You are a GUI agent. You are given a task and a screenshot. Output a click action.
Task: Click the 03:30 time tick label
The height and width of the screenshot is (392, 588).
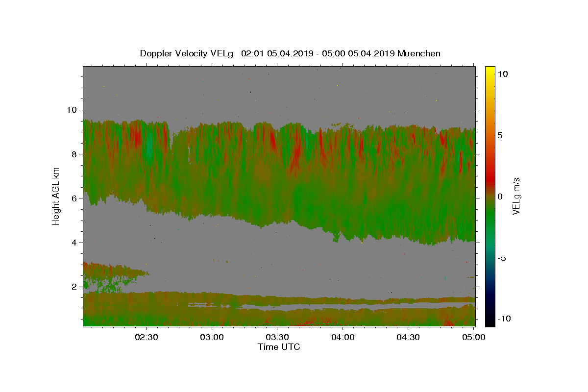point(277,337)
